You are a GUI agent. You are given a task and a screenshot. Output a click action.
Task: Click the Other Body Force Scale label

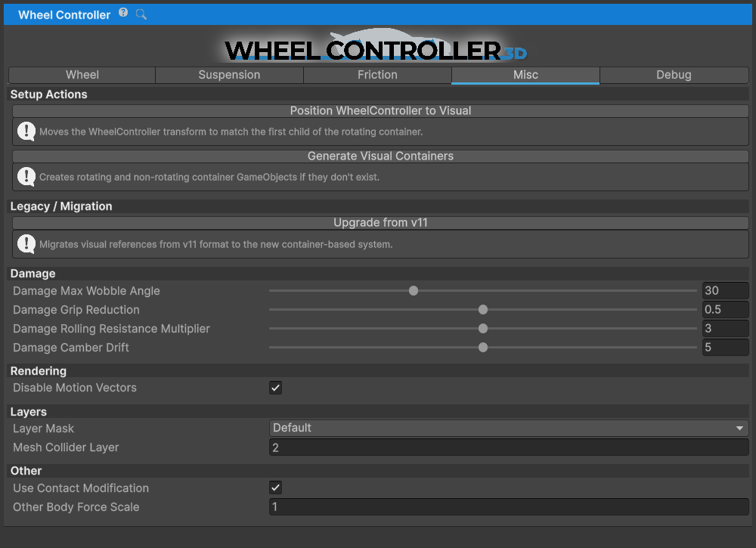pyautogui.click(x=76, y=507)
